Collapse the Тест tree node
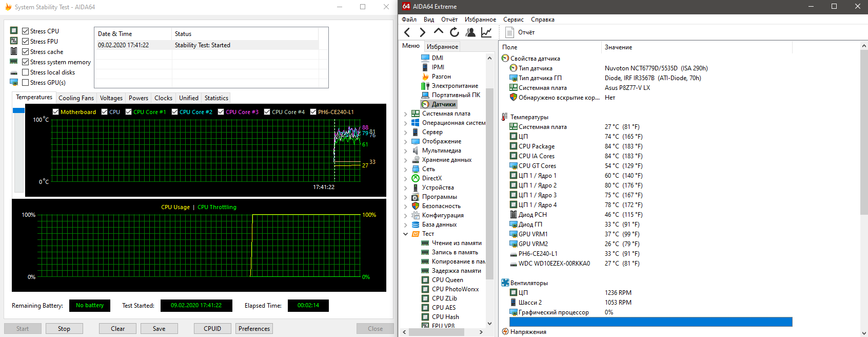This screenshot has width=868, height=337. pyautogui.click(x=405, y=234)
